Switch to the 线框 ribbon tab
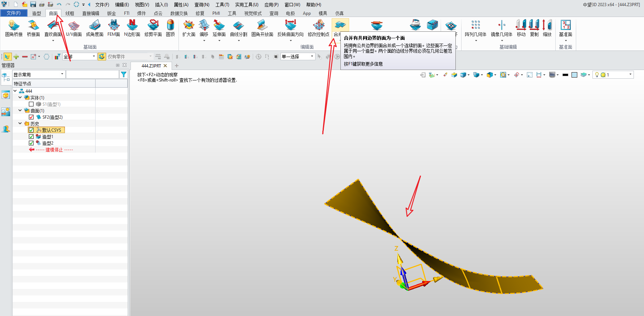This screenshot has width=644, height=316. tap(70, 13)
